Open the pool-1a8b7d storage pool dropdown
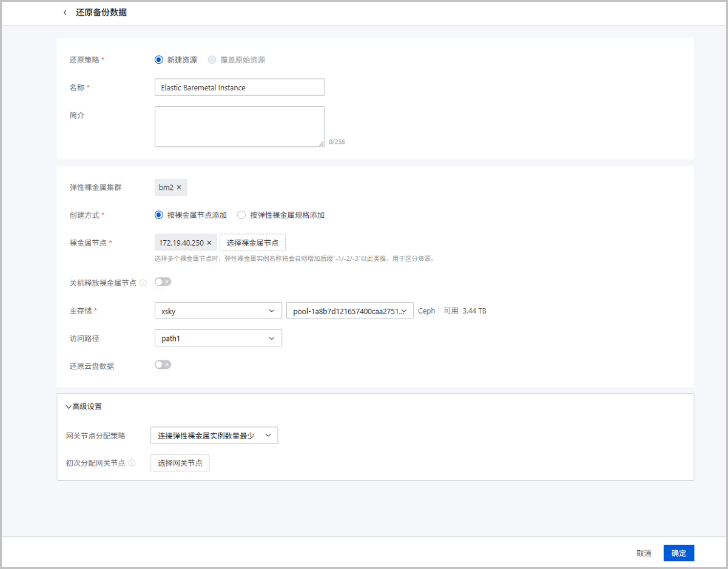728x569 pixels. 349,311
